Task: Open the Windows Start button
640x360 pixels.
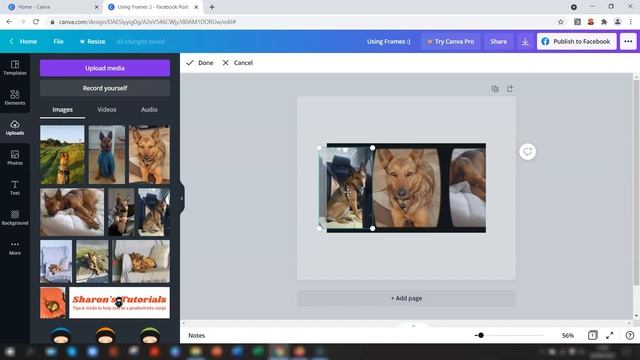Action: tap(10, 352)
